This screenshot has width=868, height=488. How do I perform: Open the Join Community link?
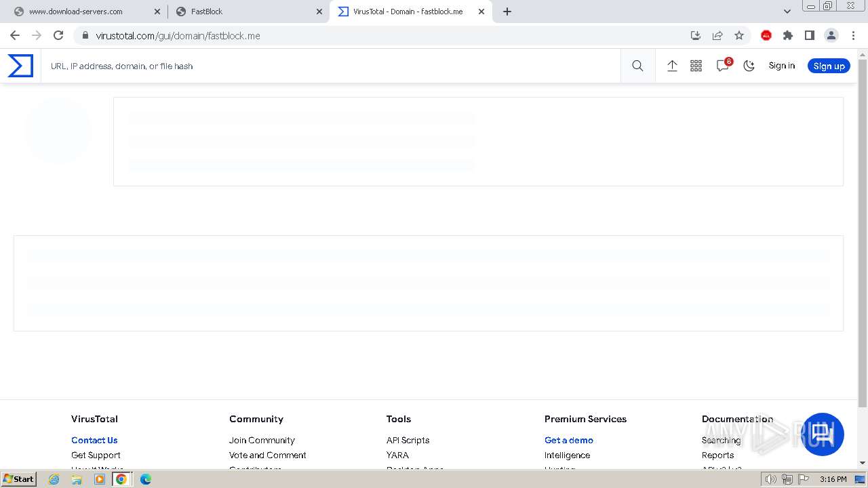coord(262,440)
